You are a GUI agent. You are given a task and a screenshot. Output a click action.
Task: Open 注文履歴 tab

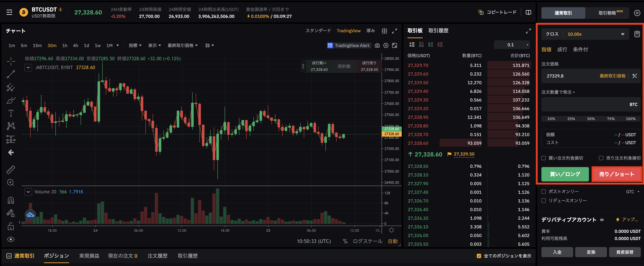pos(157,256)
